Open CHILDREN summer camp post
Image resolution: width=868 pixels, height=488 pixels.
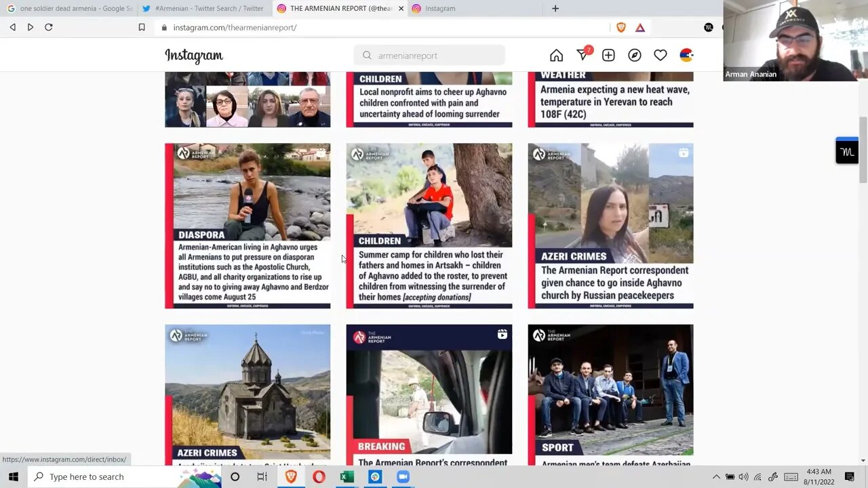click(x=429, y=226)
